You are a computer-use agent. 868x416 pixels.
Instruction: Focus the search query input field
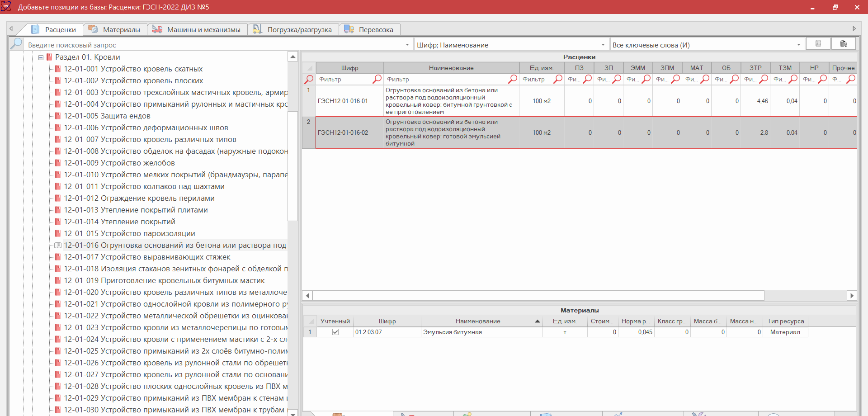pyautogui.click(x=213, y=45)
